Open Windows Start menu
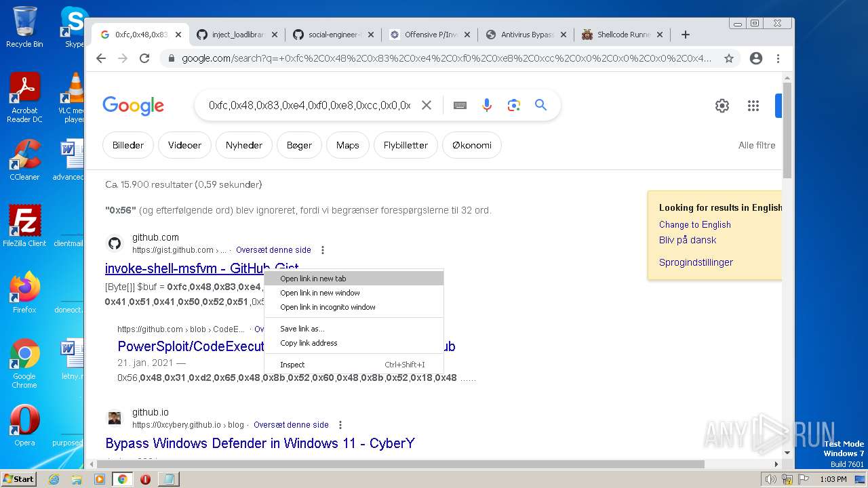Viewport: 868px width, 488px height. click(19, 479)
